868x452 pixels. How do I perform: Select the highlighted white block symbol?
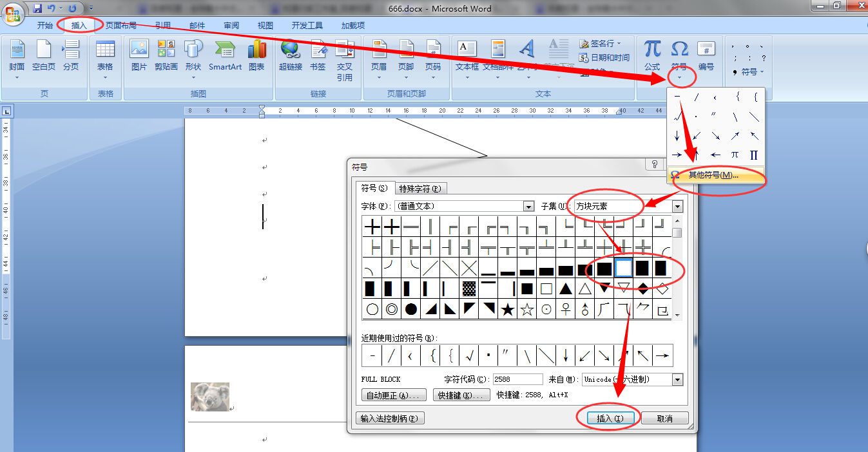click(624, 268)
